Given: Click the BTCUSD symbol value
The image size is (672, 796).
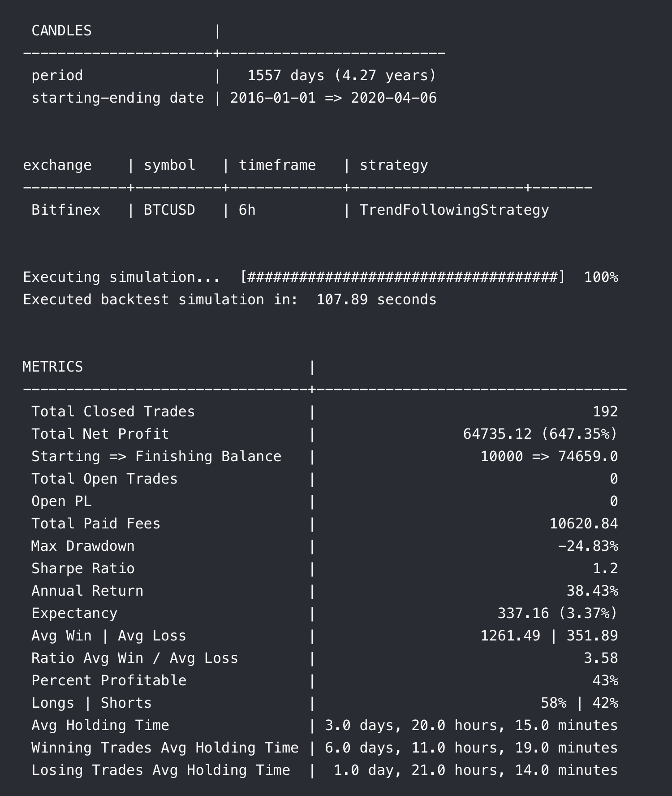Looking at the screenshot, I should (169, 210).
